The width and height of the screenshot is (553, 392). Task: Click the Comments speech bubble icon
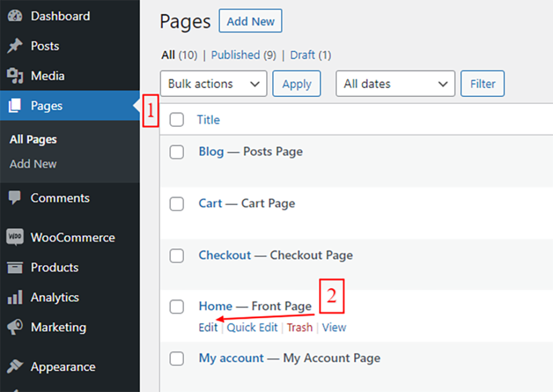pyautogui.click(x=15, y=198)
